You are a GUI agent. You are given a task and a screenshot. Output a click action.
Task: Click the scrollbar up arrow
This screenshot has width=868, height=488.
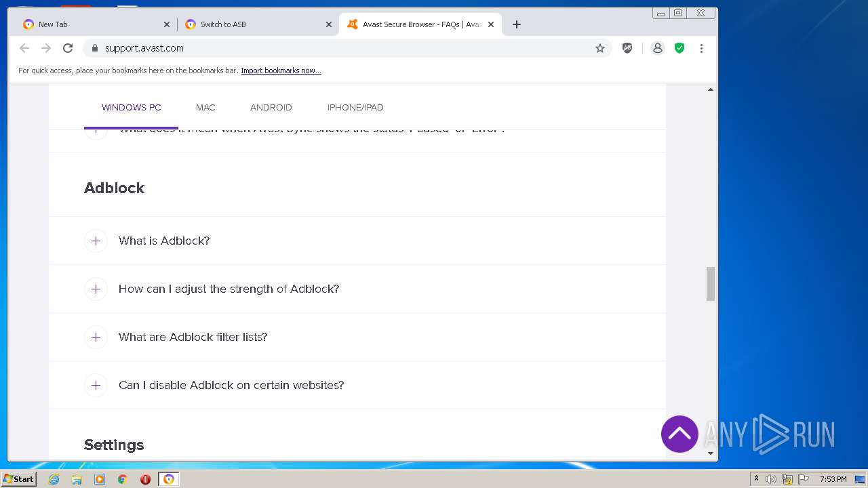click(x=711, y=89)
